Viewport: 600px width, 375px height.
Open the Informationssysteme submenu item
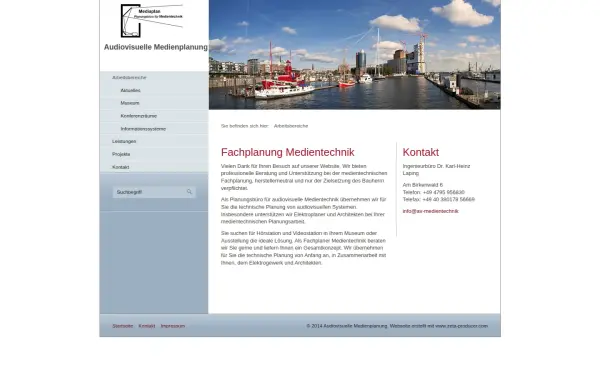(x=143, y=129)
